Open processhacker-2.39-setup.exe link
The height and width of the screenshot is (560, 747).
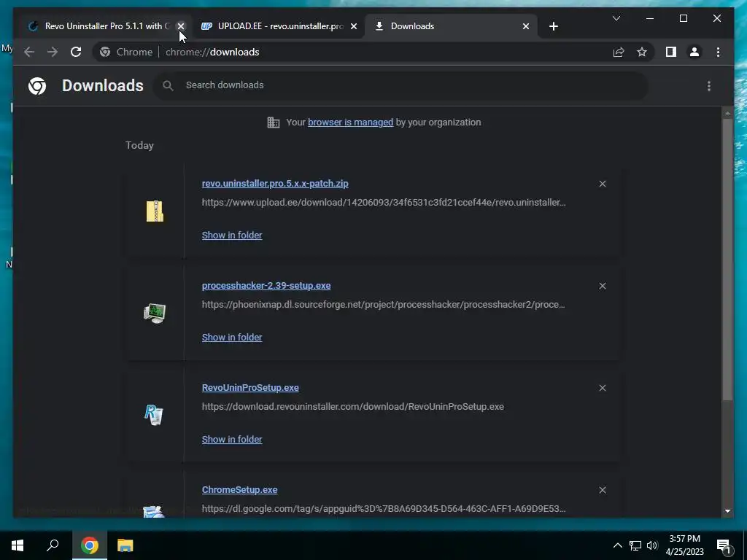click(x=266, y=286)
